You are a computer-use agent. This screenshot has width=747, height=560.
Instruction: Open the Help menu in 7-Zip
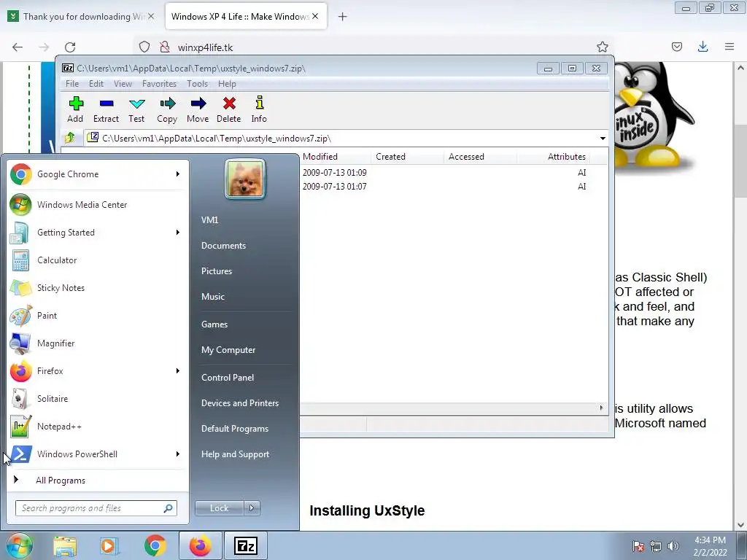pos(227,84)
